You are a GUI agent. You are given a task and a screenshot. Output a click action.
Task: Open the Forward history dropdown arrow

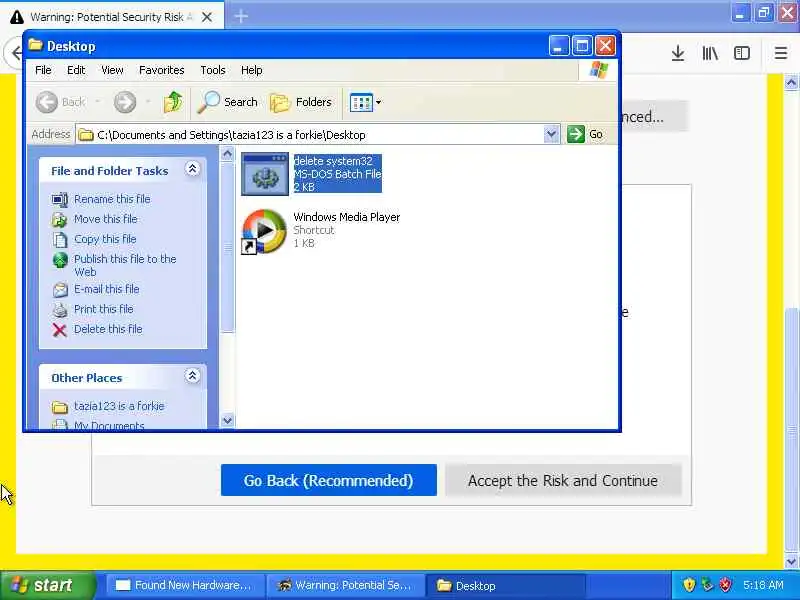(148, 102)
